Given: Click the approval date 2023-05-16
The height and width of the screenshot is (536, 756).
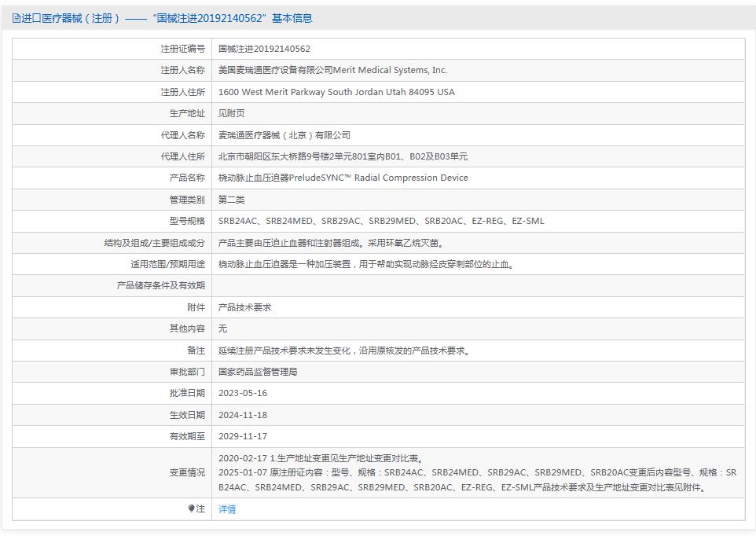Looking at the screenshot, I should [x=244, y=393].
